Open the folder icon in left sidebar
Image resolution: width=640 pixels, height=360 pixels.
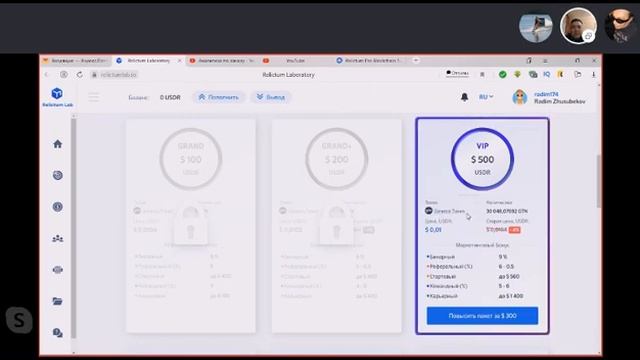(58, 301)
